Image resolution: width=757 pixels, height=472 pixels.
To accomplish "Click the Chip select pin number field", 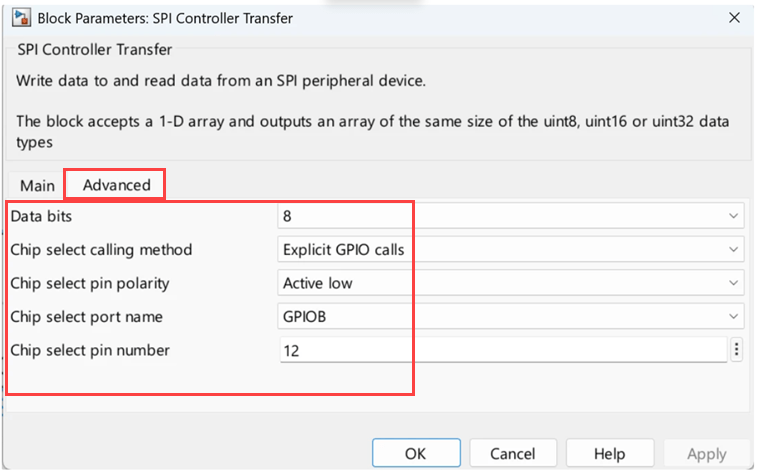I will click(502, 351).
